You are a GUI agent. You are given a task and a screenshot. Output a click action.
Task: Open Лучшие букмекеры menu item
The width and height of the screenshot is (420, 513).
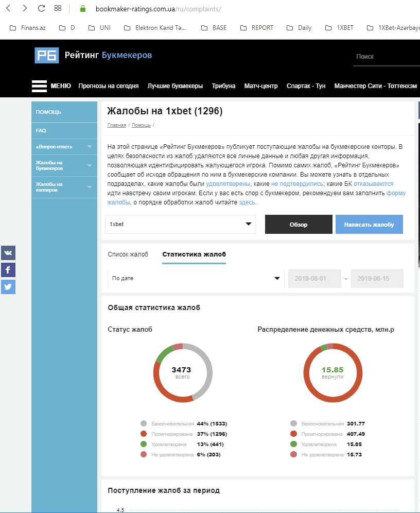pos(175,86)
